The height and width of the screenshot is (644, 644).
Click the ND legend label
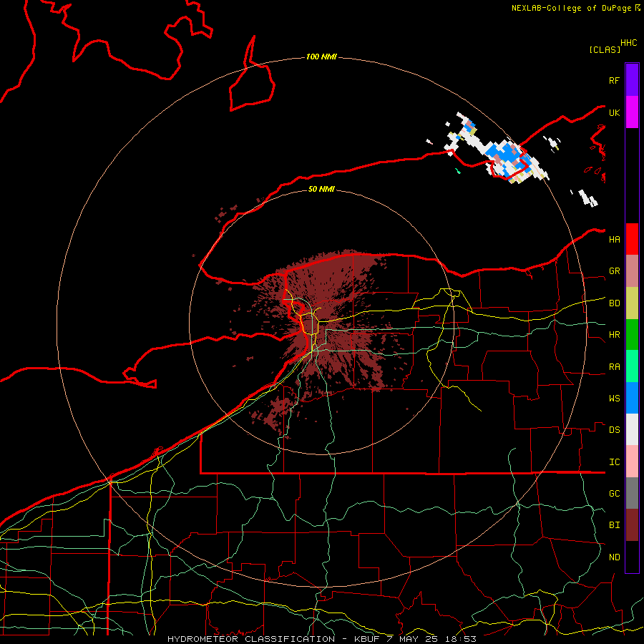point(615,557)
